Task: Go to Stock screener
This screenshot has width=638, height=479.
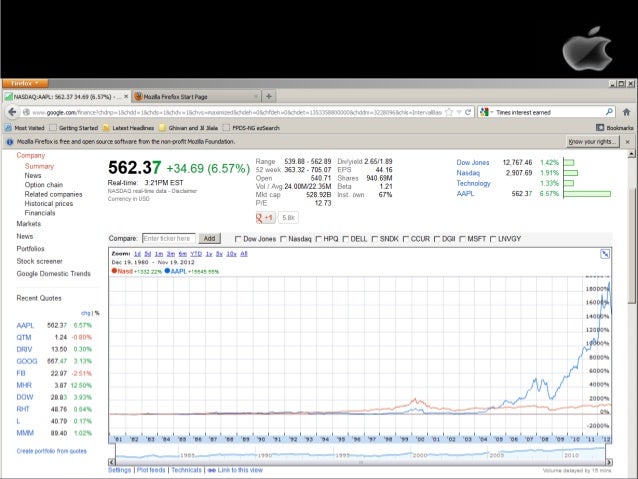Action: 39,261
